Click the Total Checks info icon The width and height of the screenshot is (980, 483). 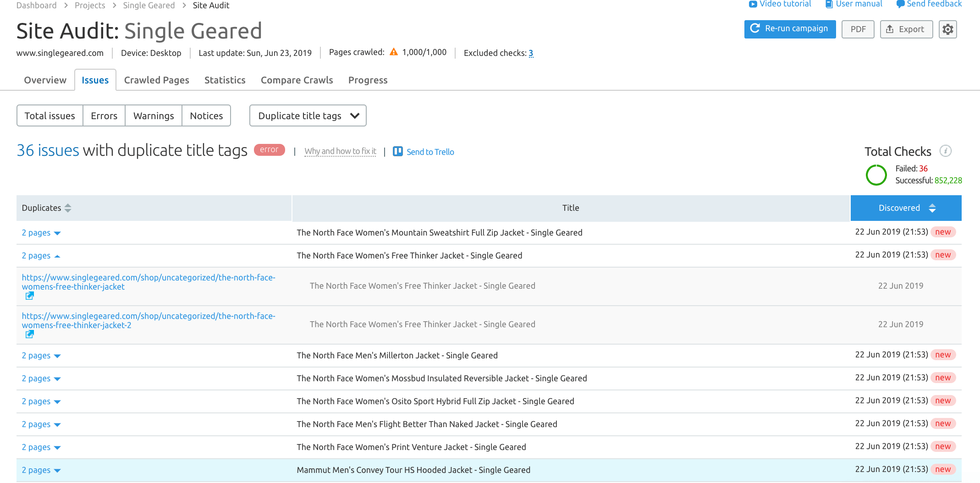point(945,151)
